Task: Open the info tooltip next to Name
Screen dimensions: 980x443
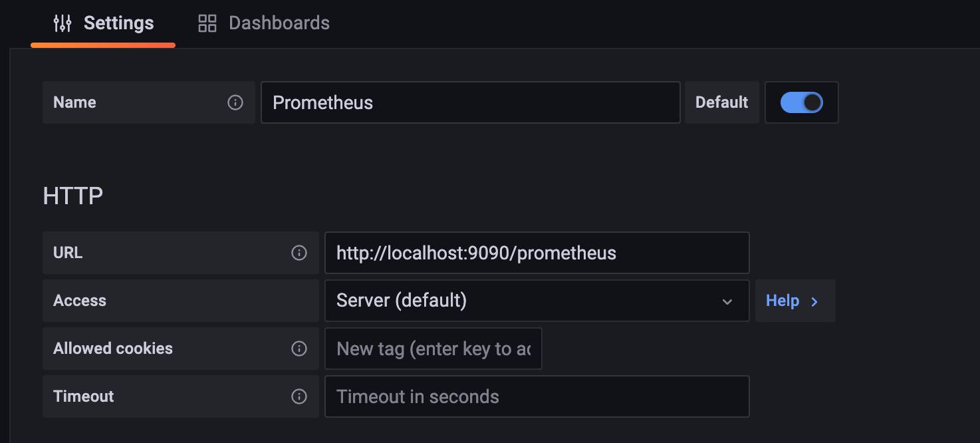Action: (x=234, y=102)
